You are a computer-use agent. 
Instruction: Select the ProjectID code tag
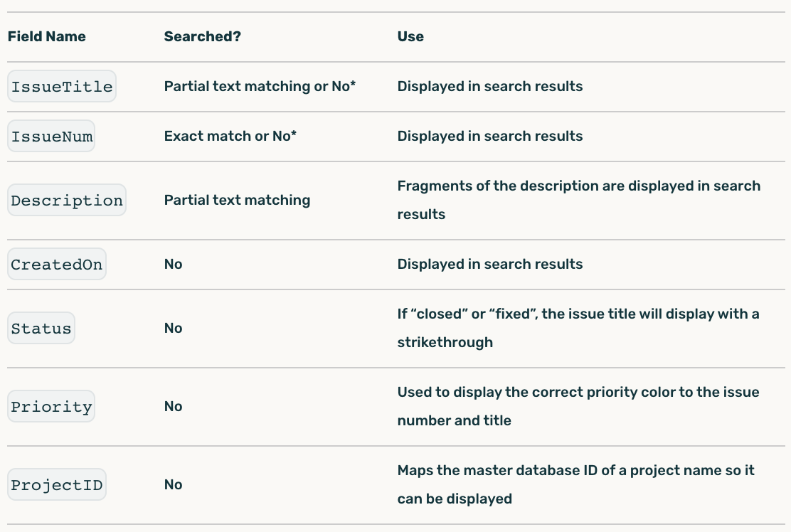coord(57,485)
